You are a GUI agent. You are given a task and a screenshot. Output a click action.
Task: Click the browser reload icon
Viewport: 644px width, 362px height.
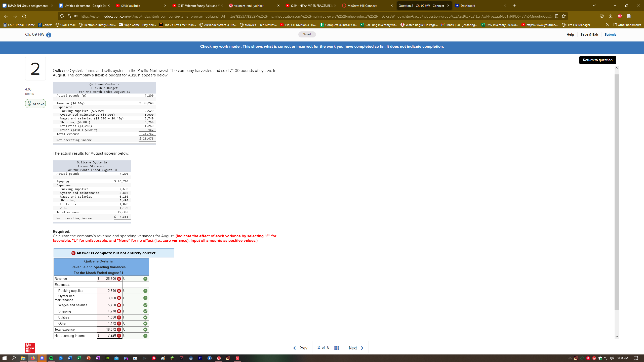(24, 16)
